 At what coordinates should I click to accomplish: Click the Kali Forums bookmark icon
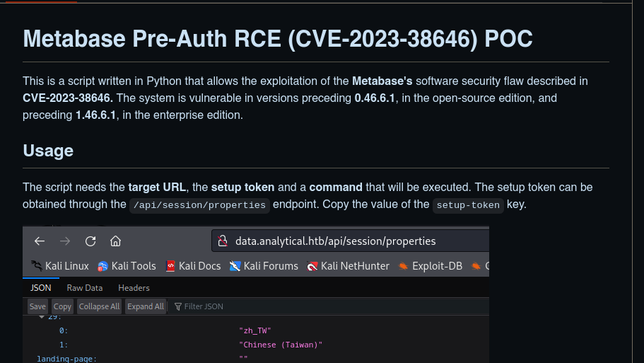(235, 266)
